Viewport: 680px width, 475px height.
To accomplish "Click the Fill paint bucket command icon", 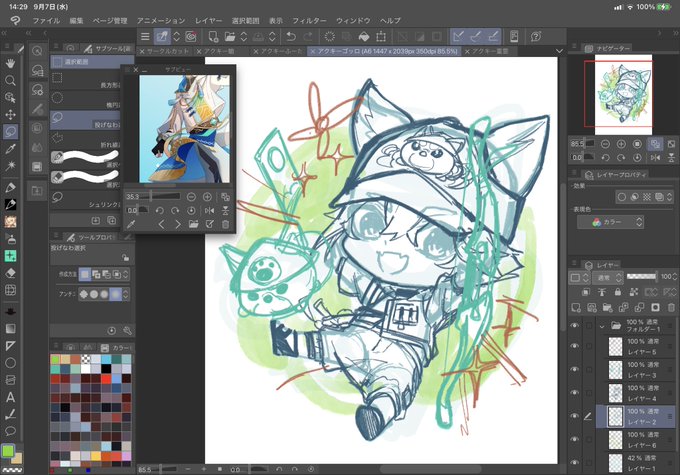I will pos(364,37).
